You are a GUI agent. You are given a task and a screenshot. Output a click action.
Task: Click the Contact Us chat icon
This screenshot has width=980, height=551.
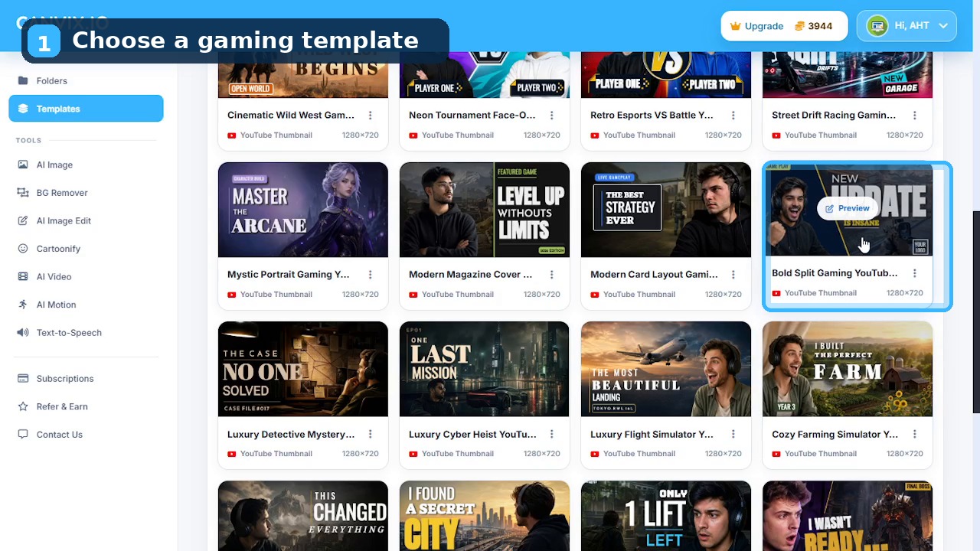click(x=23, y=435)
